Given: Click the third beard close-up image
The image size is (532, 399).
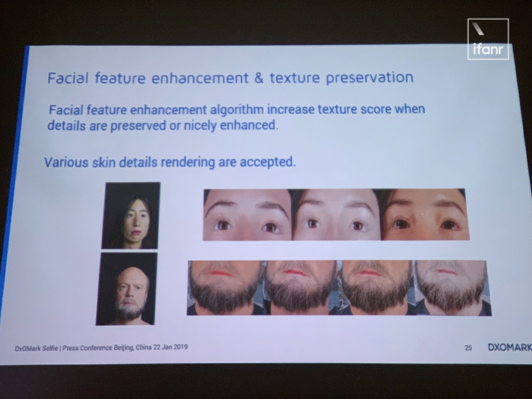Looking at the screenshot, I should coord(376,287).
